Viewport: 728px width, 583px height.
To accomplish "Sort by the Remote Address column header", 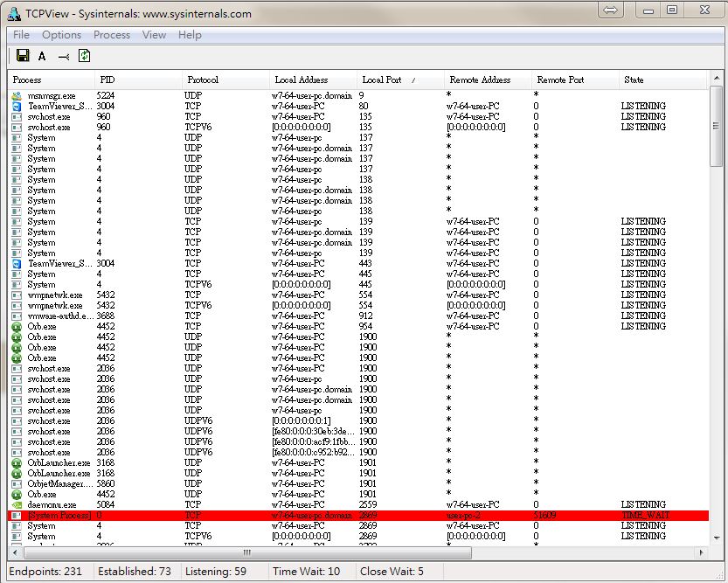I will (x=488, y=80).
